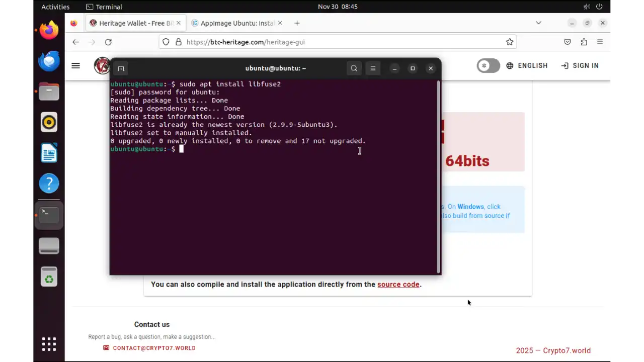This screenshot has width=644, height=362.
Task: Launch Thunderbird from the dock
Action: (x=49, y=61)
